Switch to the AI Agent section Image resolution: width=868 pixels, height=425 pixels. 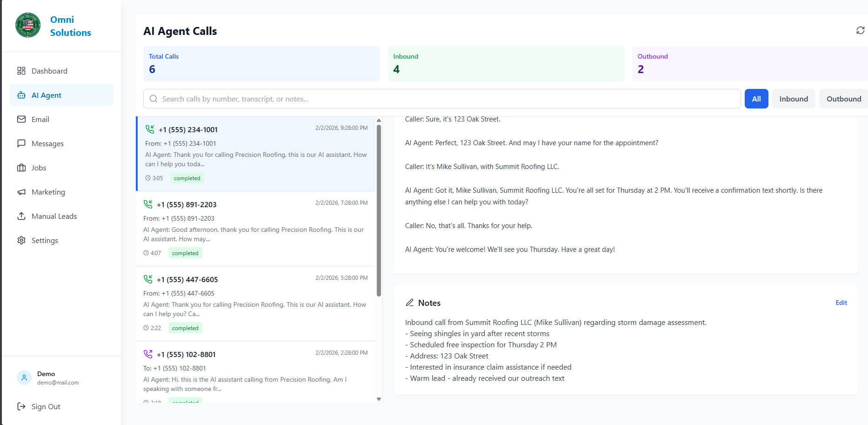coord(47,95)
